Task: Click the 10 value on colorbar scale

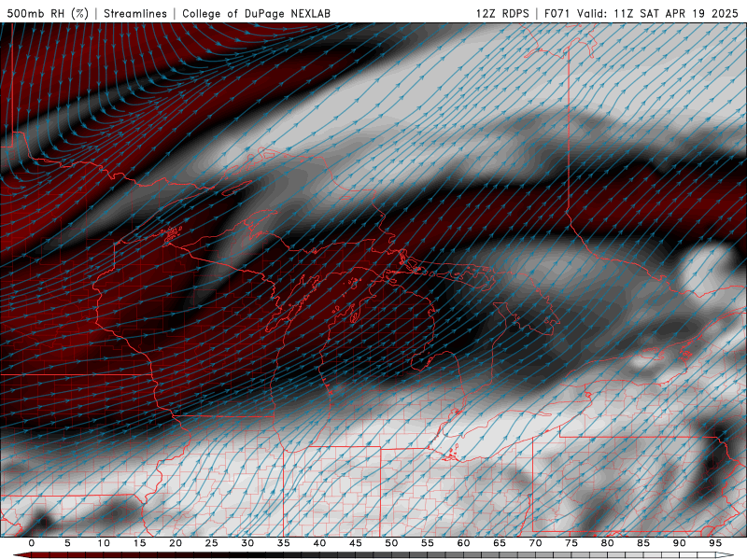Action: pyautogui.click(x=104, y=543)
